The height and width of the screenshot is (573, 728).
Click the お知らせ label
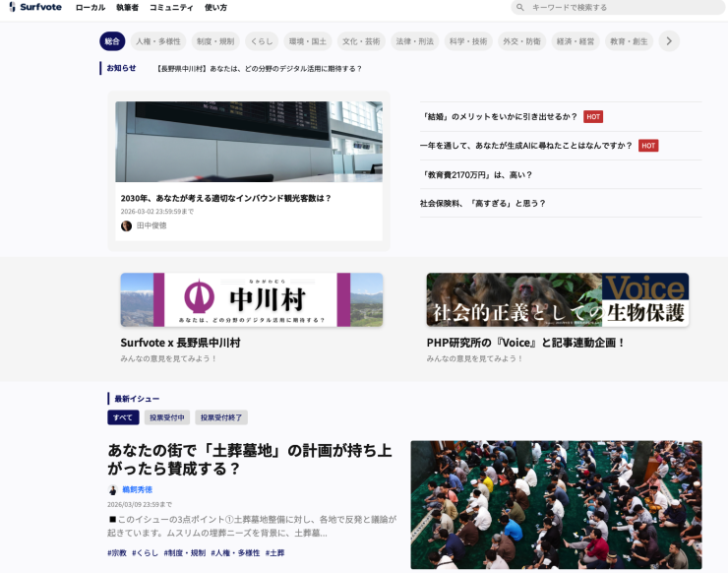click(121, 68)
